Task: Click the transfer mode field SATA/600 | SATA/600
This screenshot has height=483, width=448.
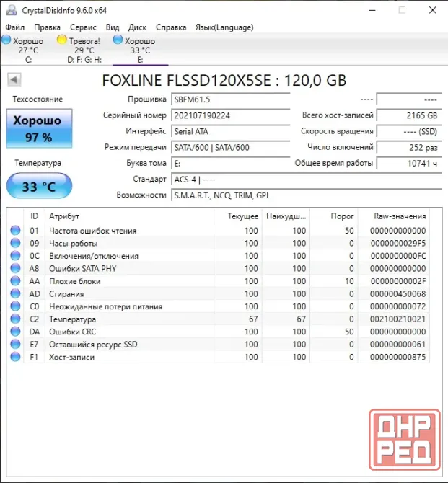Action: [231, 147]
